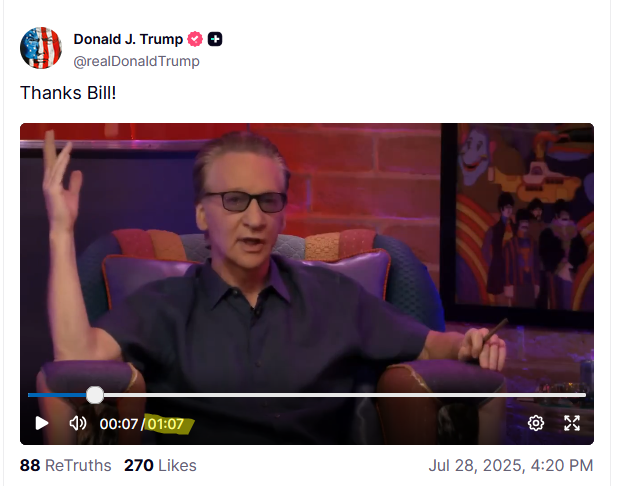617x486 pixels.
Task: Enter fullscreen video mode
Action: point(572,423)
